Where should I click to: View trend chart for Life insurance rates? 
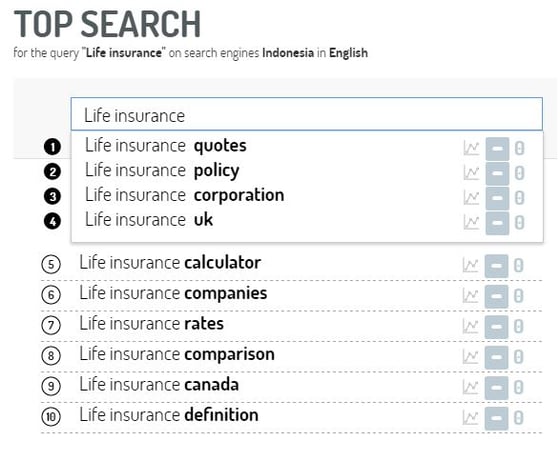tap(470, 326)
